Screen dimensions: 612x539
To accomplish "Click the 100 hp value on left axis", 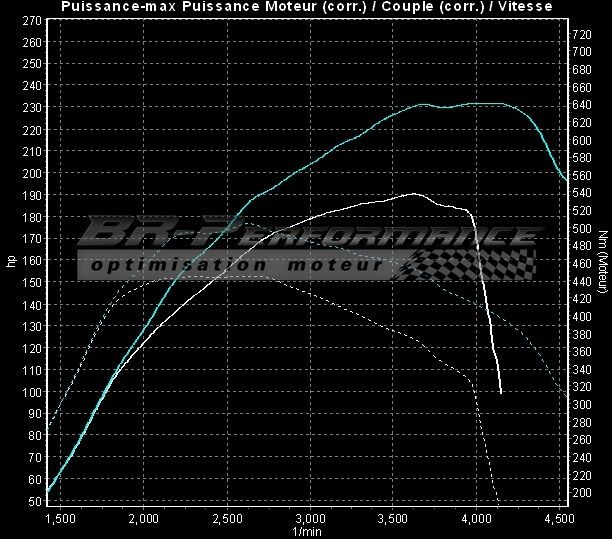I will [x=31, y=390].
